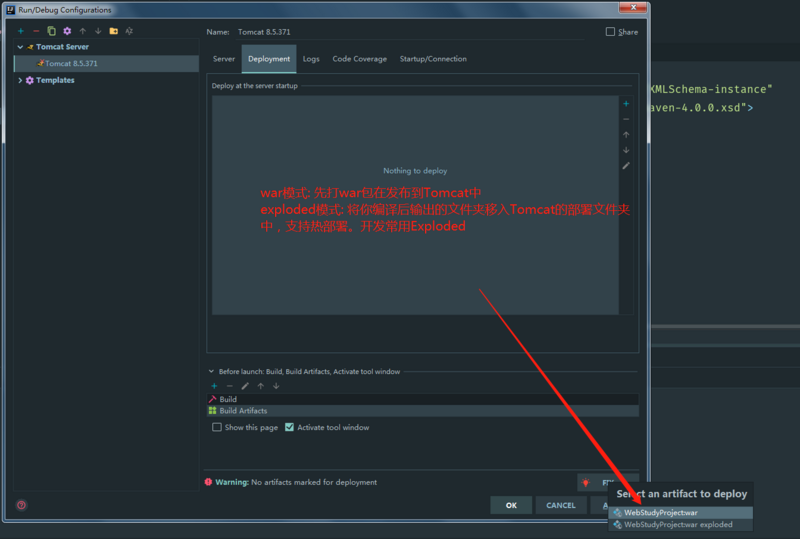
Task: Switch to Startup/Connection tab
Action: [x=433, y=59]
